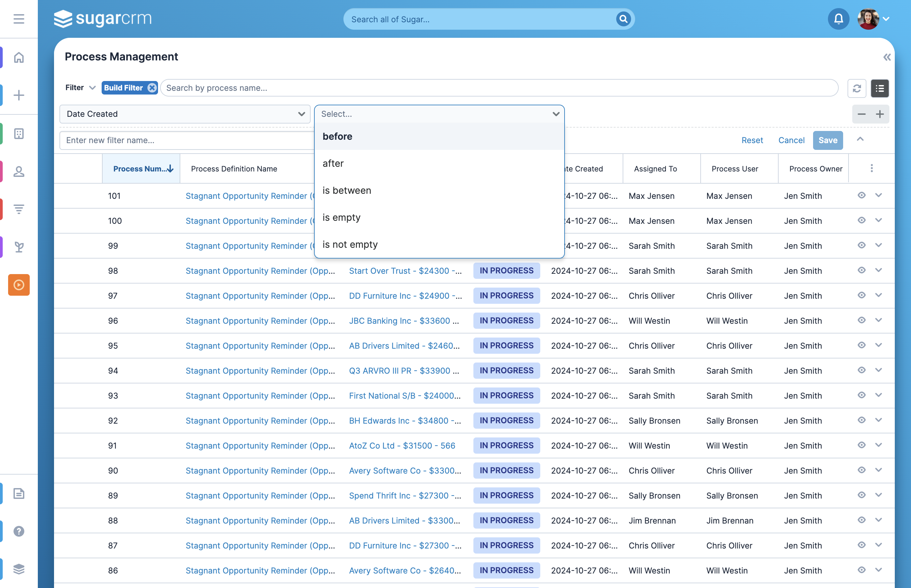The image size is (911, 588).
Task: Collapse the side panel with the double chevron
Action: [x=887, y=57]
